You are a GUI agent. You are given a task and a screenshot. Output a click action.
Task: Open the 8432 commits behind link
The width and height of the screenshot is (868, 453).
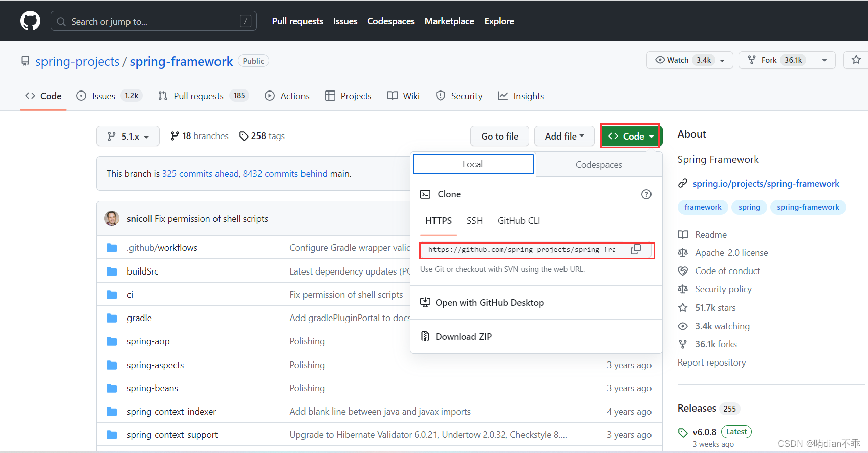(x=285, y=174)
